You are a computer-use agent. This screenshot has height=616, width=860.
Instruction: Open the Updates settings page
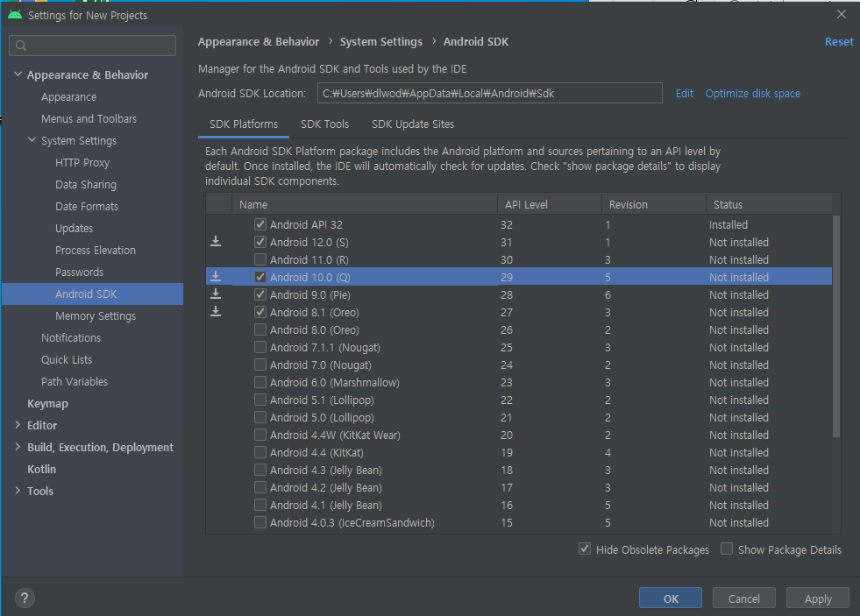[74, 229]
